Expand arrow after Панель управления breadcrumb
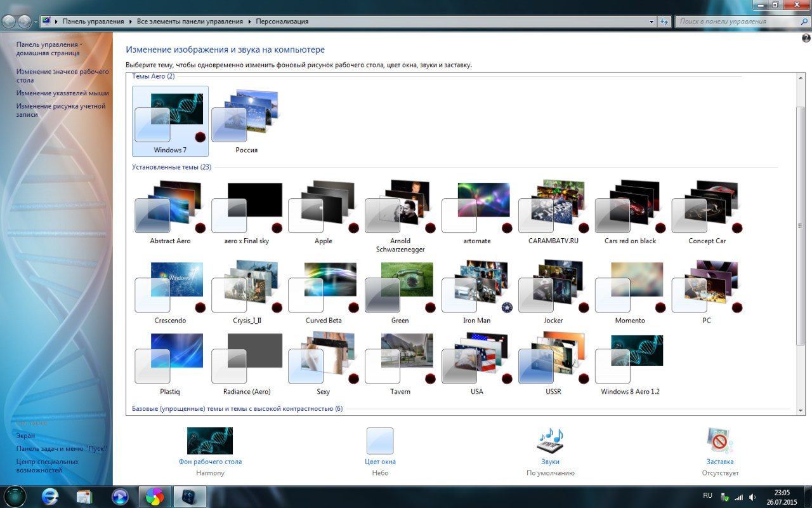812x508 pixels. [x=131, y=22]
